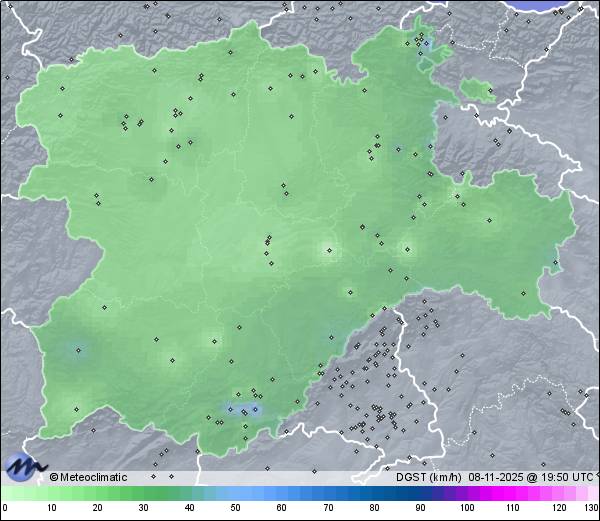Click the 70 label on the legend
600x521 pixels.
tap(328, 508)
